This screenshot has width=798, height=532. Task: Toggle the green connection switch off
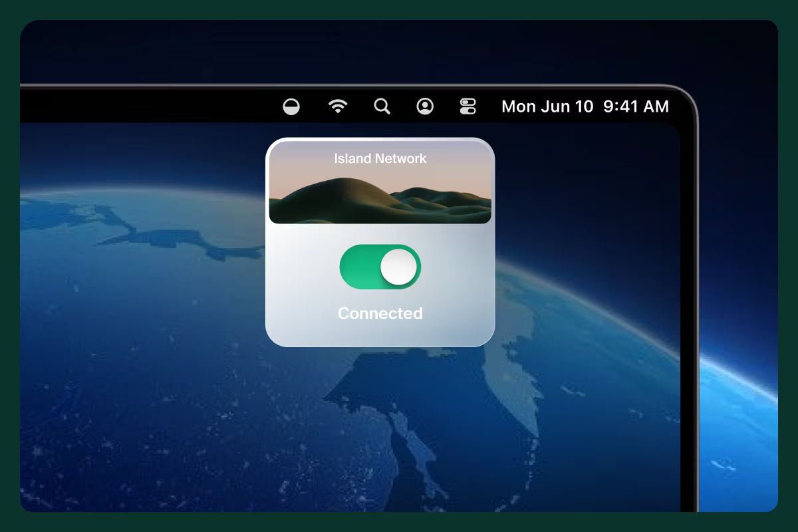pos(380,267)
